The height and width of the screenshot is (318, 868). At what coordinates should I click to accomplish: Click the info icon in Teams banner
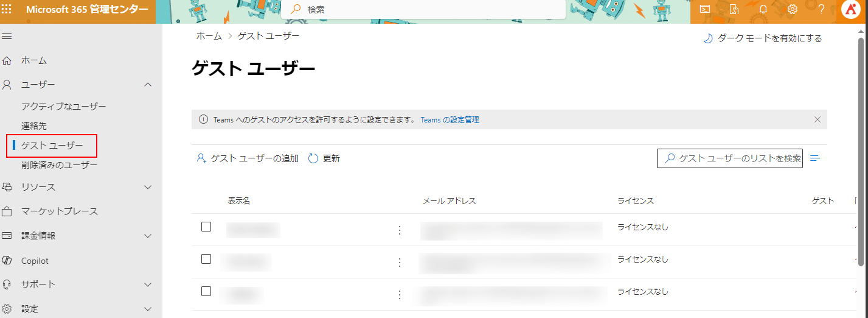(x=203, y=119)
